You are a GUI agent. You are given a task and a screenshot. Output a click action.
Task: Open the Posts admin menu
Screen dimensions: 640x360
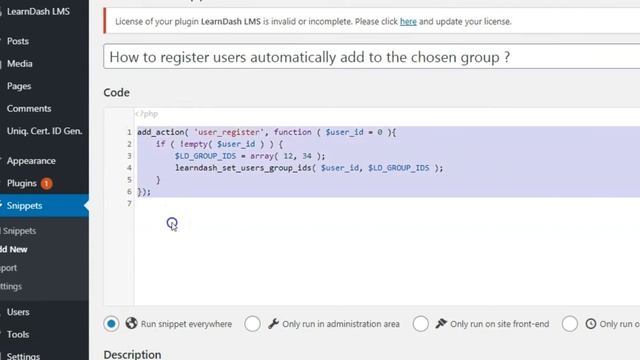(18, 41)
